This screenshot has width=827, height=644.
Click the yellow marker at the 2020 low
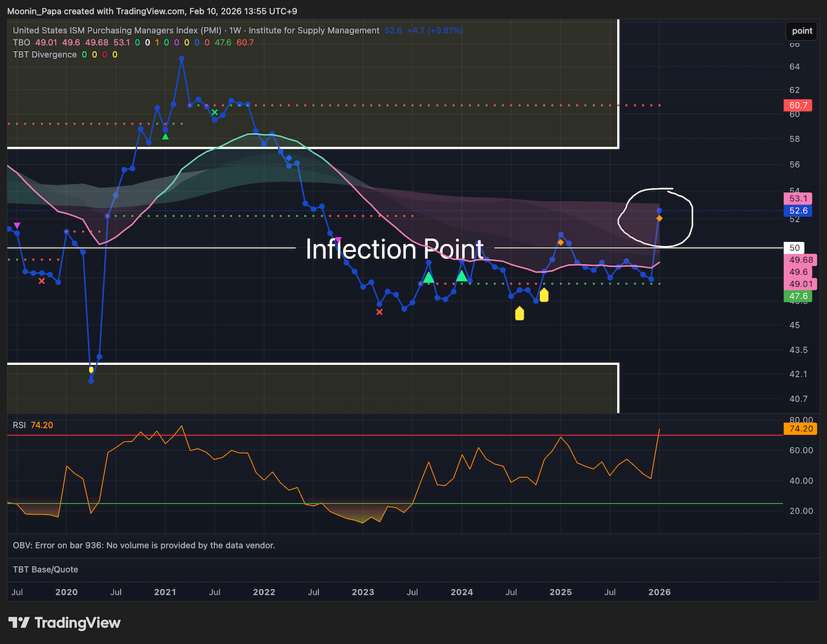pyautogui.click(x=91, y=370)
